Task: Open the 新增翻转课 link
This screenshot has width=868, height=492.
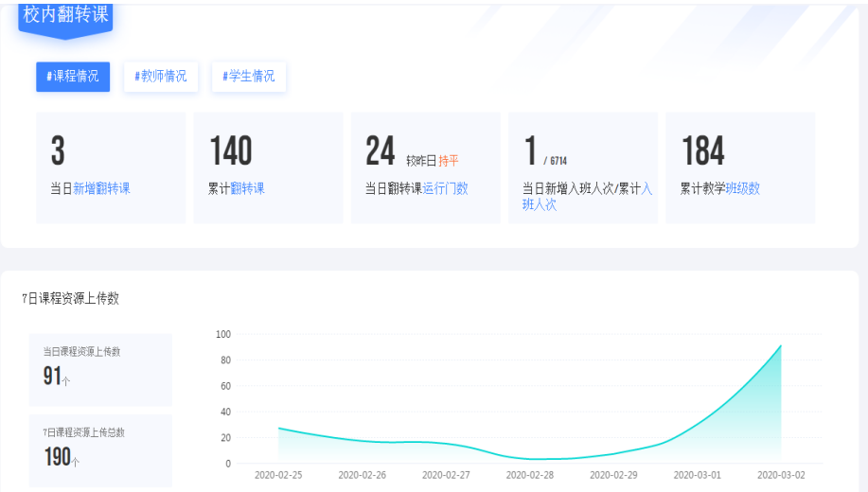Action: [x=101, y=188]
